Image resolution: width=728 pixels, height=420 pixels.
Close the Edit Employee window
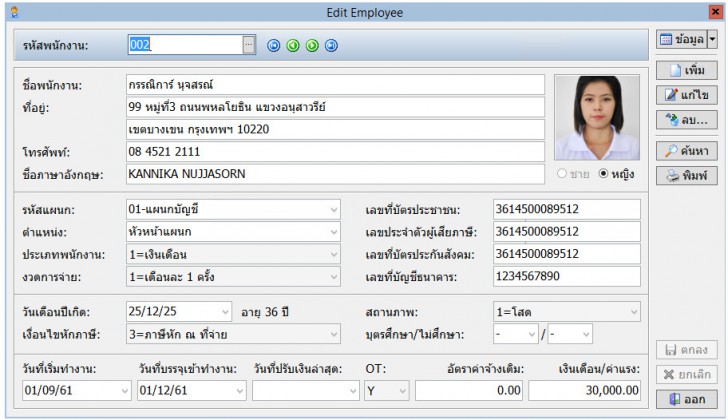point(716,12)
